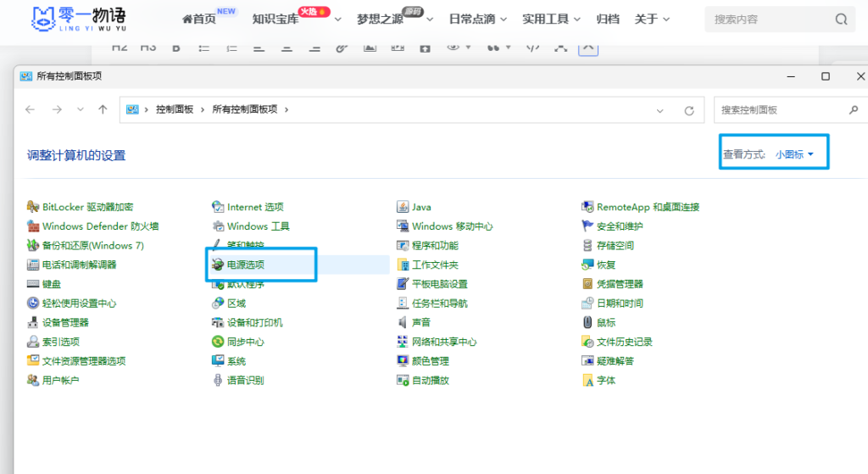Select 归档 in the site navigation
Image resolution: width=868 pixels, height=474 pixels.
tap(608, 19)
